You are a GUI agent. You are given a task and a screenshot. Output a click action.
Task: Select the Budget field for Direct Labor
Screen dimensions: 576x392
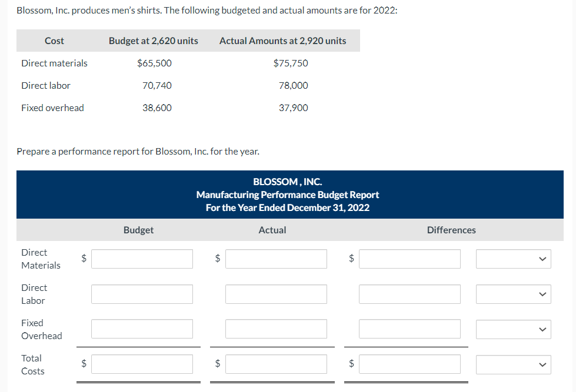pos(141,294)
